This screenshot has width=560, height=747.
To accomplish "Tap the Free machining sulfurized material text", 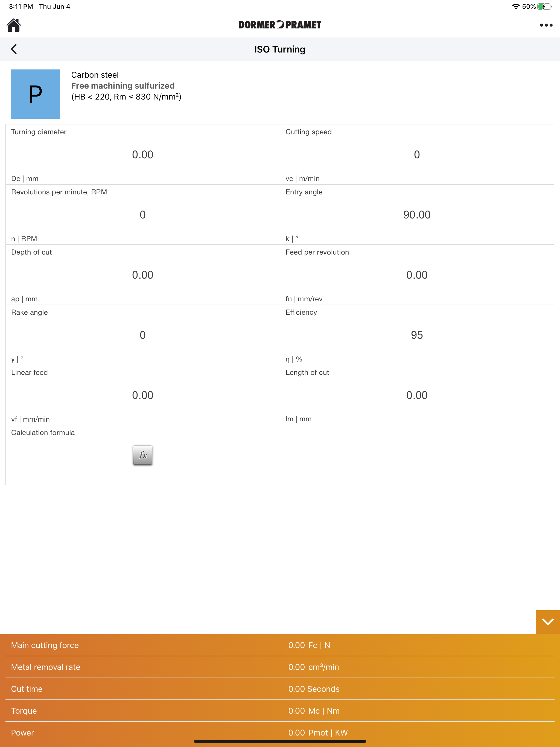I will point(122,86).
